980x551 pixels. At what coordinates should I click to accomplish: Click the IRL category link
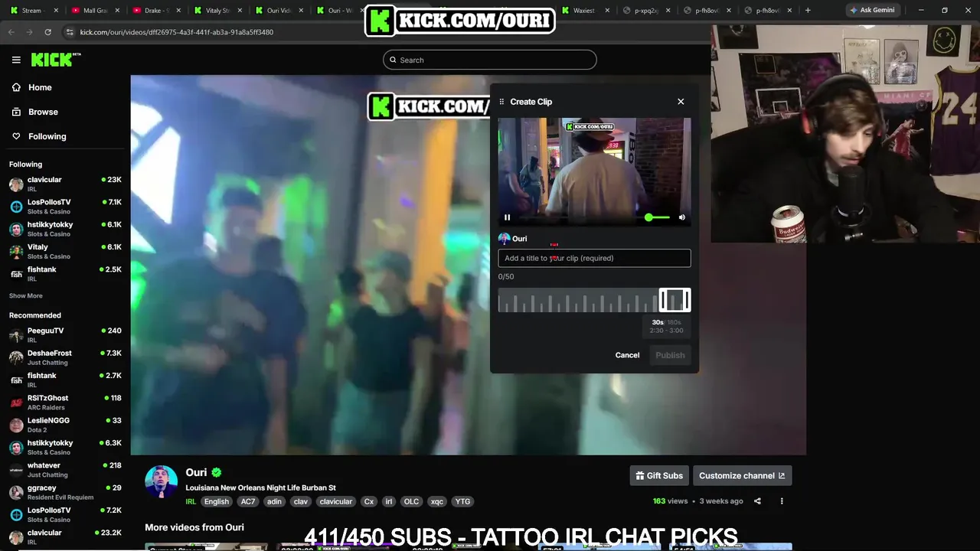pos(191,502)
